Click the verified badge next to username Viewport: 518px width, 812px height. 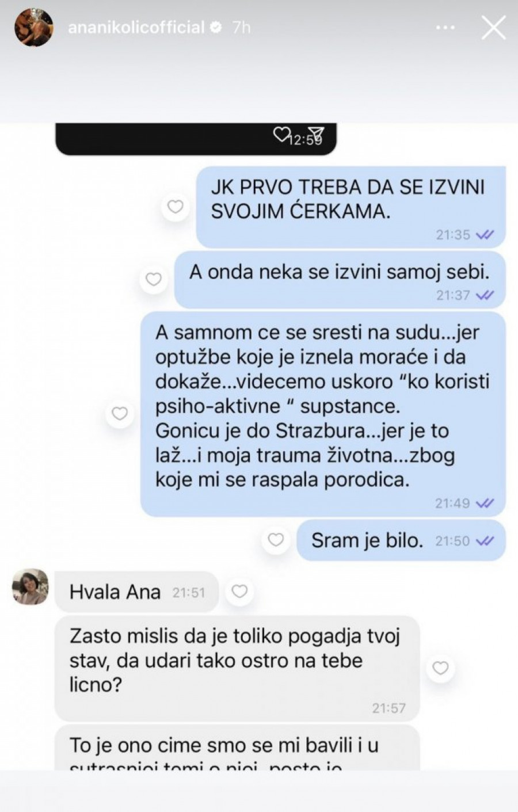pos(216,28)
